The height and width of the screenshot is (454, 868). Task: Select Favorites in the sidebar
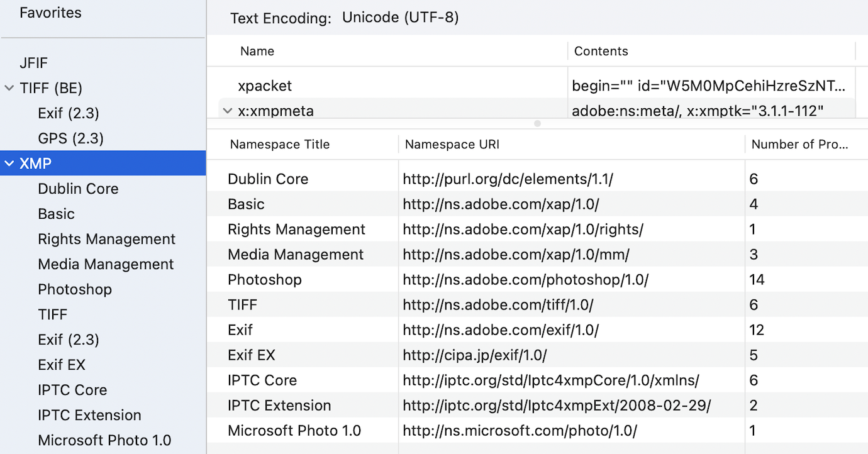pos(50,13)
